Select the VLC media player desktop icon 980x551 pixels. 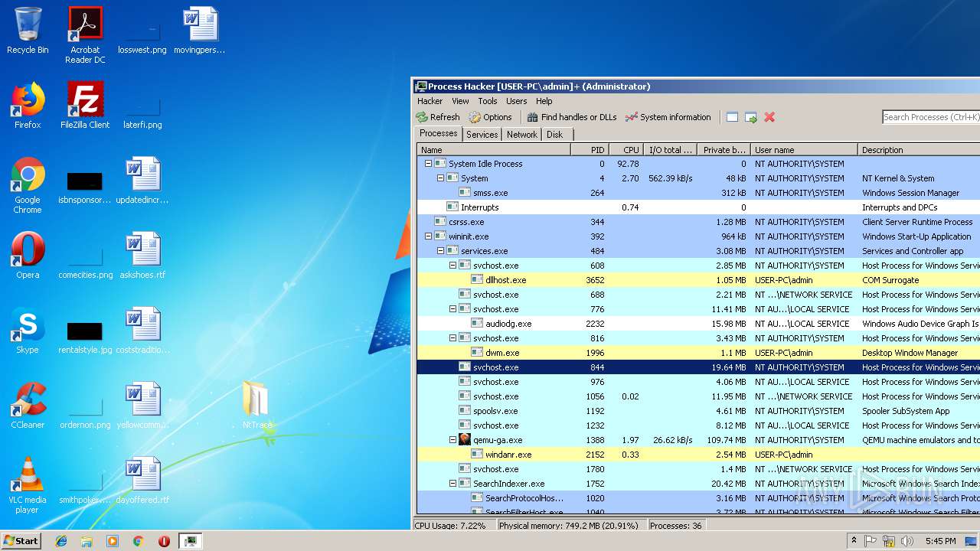tap(28, 485)
